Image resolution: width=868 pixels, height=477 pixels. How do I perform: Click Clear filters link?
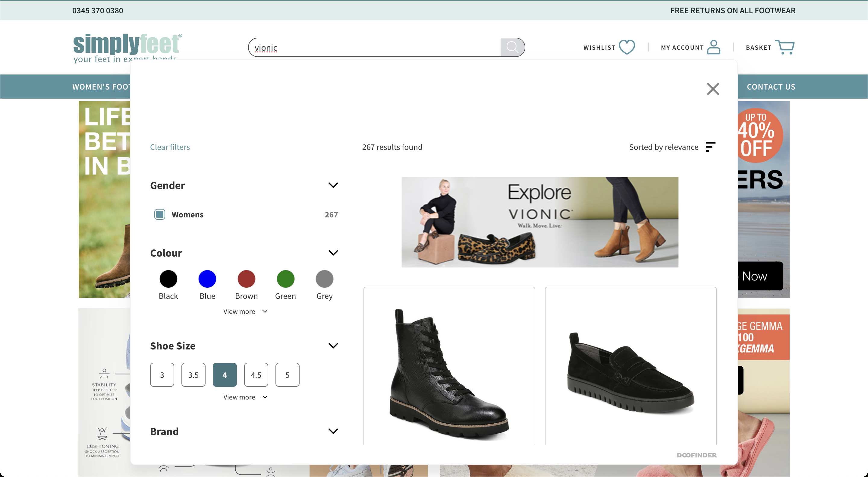[x=170, y=147]
